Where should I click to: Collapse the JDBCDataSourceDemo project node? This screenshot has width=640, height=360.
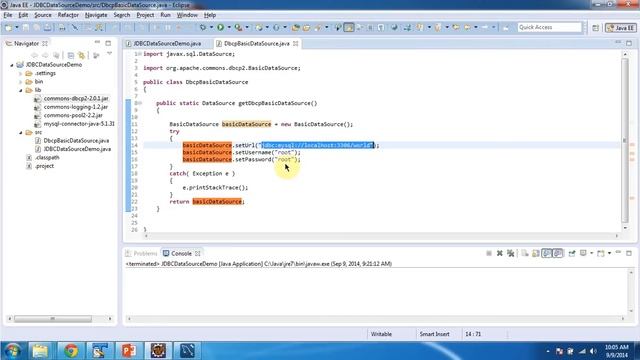point(12,65)
